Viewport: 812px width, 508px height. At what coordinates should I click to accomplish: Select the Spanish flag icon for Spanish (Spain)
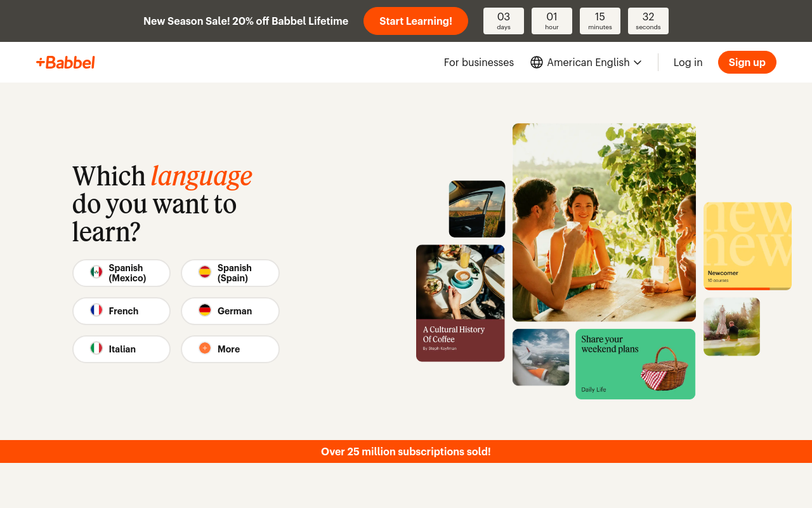point(205,271)
